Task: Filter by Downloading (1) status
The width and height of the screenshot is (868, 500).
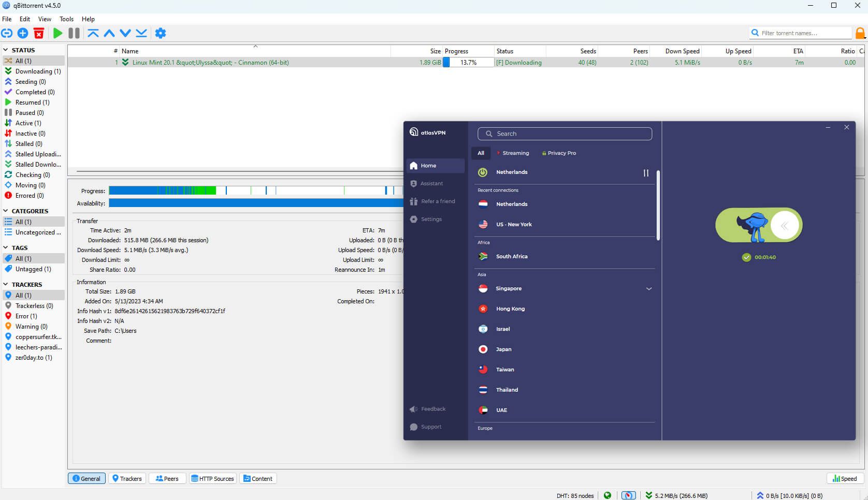Action: point(33,71)
